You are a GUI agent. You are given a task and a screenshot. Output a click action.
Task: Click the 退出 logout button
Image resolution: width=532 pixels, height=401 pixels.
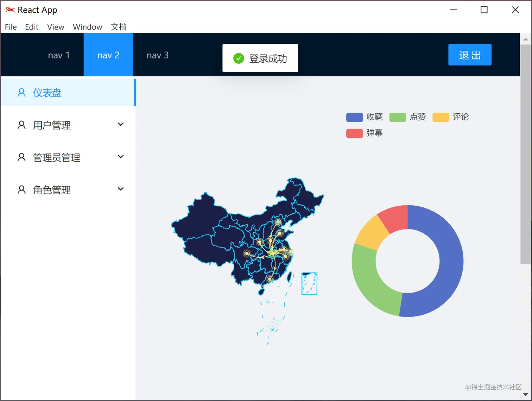pos(470,55)
